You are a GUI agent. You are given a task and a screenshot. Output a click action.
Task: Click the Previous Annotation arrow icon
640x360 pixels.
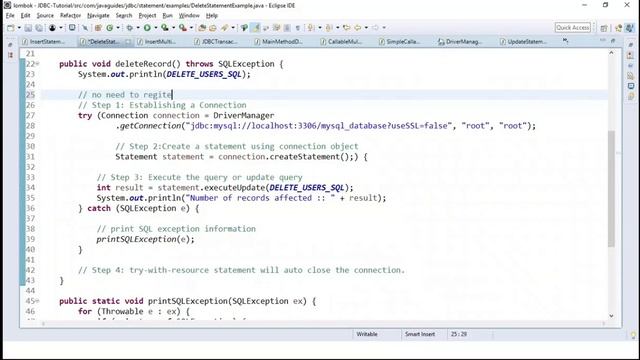329,28
